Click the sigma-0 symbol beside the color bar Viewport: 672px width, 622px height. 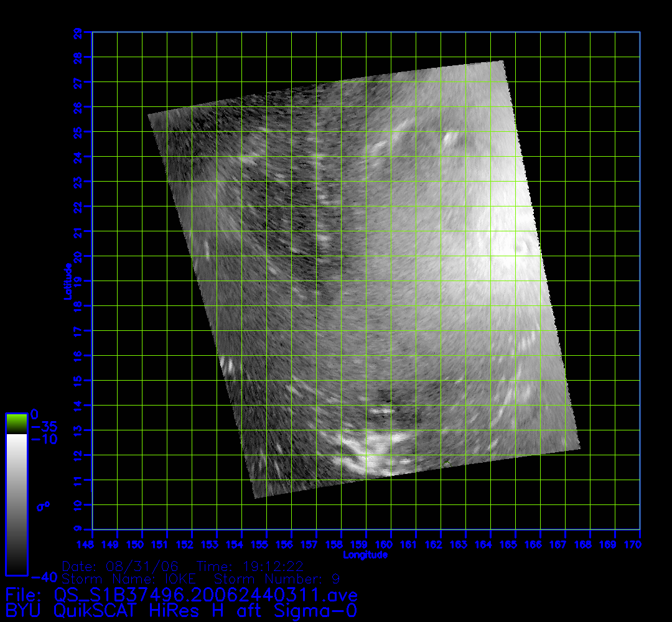click(43, 506)
